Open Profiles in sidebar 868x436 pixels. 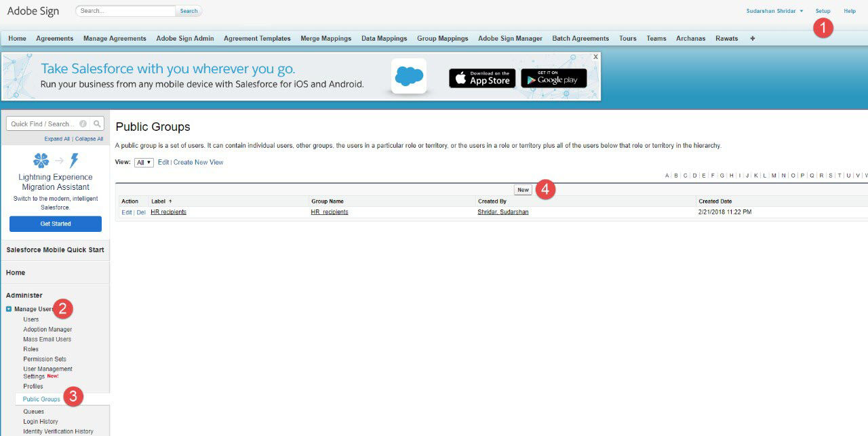point(33,387)
